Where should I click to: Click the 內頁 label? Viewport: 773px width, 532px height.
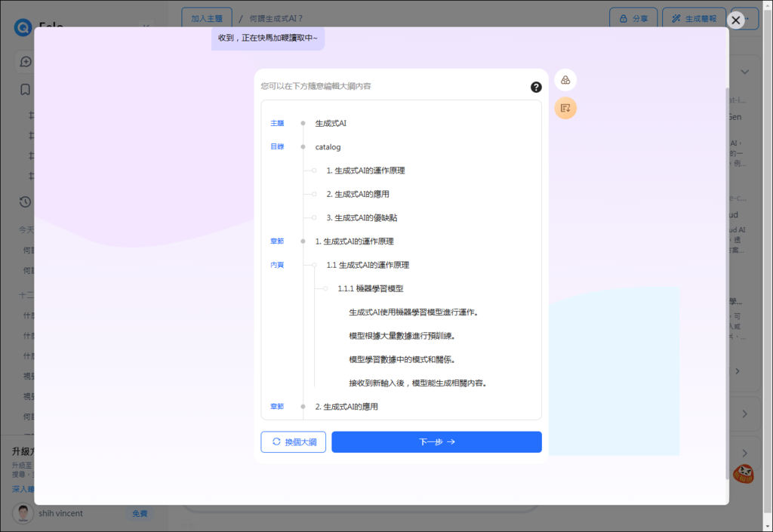[277, 265]
